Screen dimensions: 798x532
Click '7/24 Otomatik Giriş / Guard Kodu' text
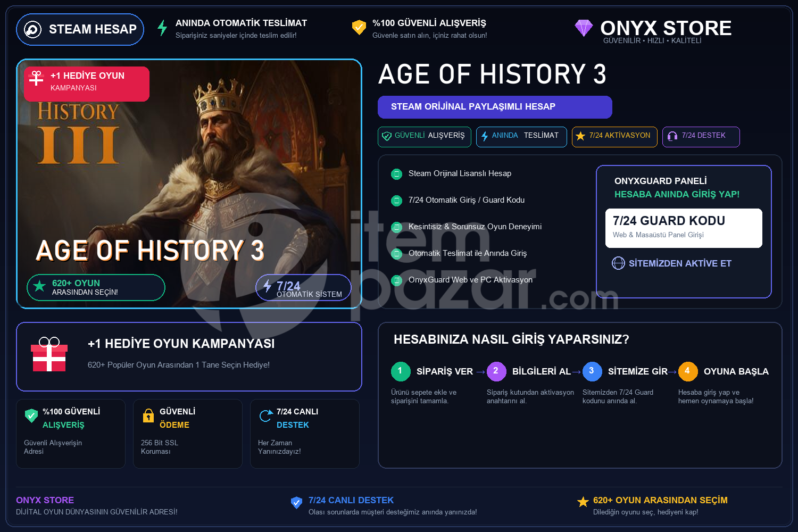point(467,200)
